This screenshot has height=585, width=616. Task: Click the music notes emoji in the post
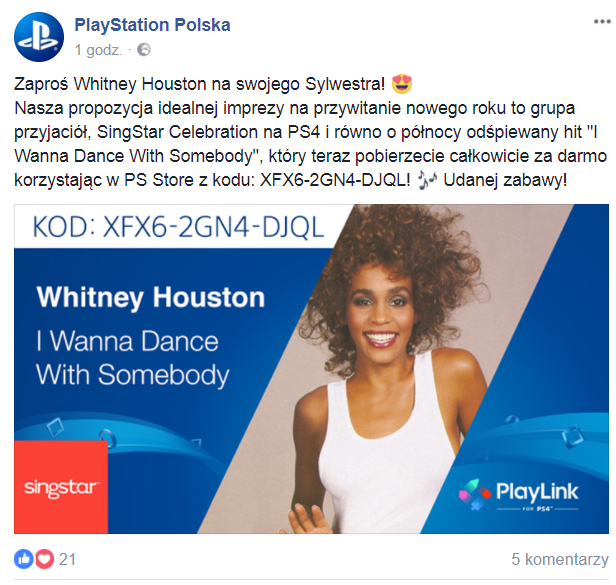pyautogui.click(x=427, y=180)
